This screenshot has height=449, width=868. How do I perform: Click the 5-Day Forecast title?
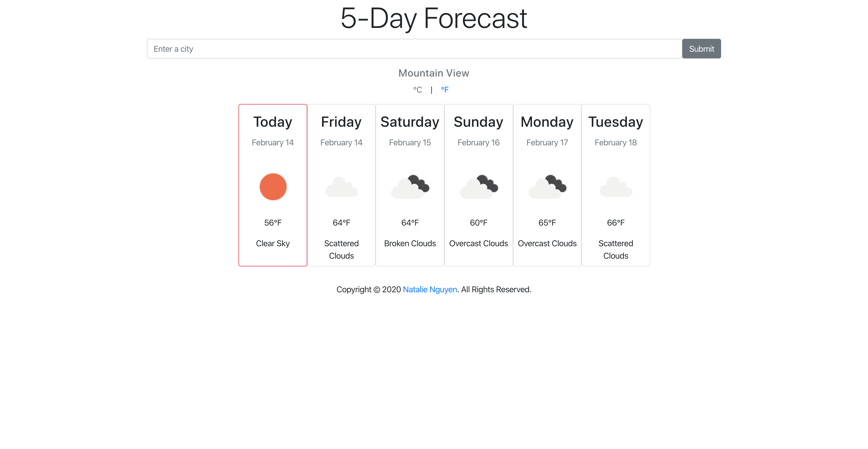(x=434, y=18)
